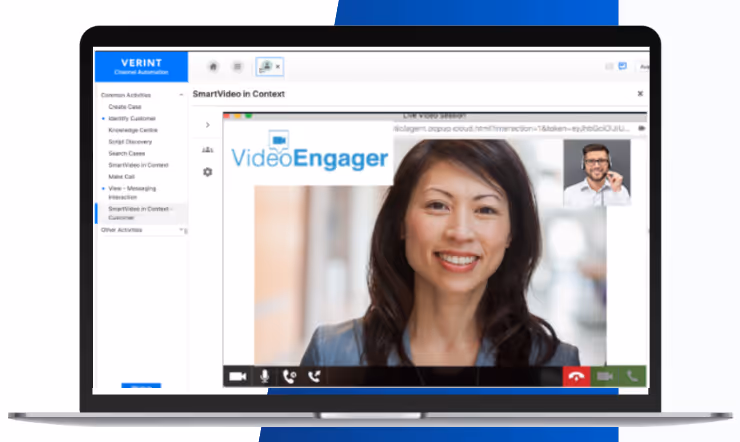Click the popup URL address bar
The width and height of the screenshot is (740, 442).
(x=512, y=128)
